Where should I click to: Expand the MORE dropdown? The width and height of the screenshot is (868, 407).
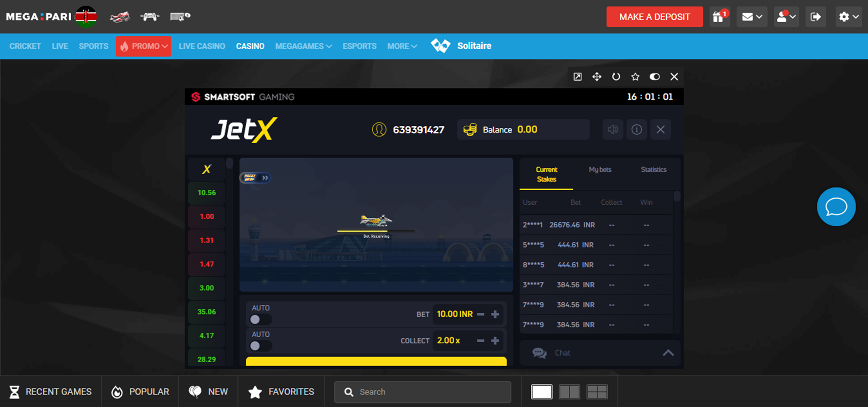(x=402, y=46)
